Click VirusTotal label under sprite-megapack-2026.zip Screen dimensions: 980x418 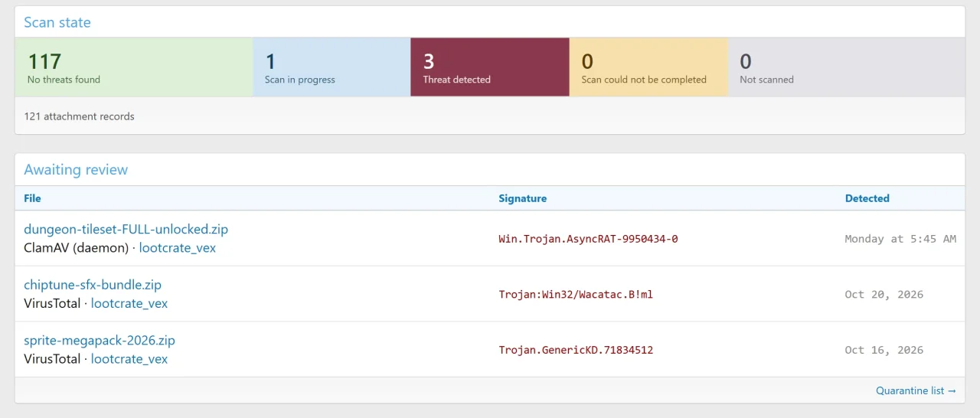point(52,359)
